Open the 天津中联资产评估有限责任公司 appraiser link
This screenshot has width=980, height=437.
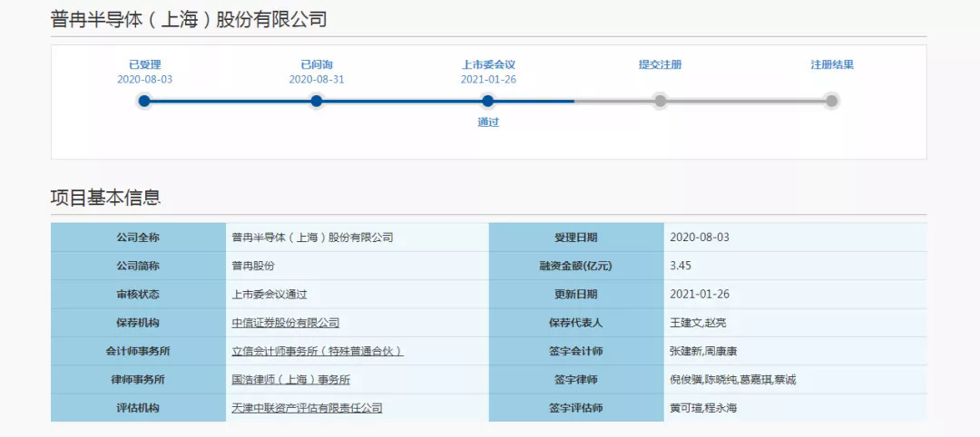307,408
